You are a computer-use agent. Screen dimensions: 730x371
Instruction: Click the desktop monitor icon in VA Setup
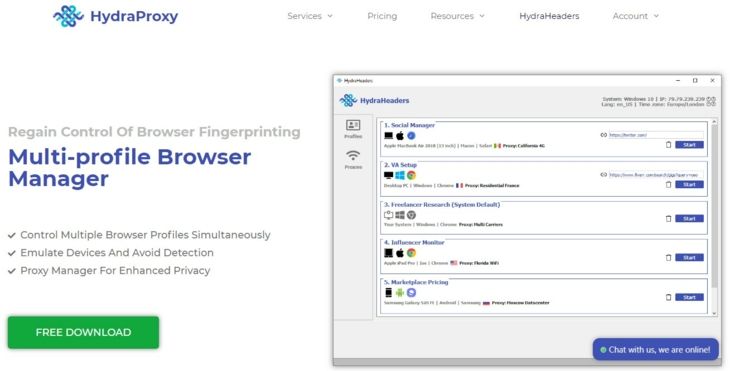click(x=388, y=175)
